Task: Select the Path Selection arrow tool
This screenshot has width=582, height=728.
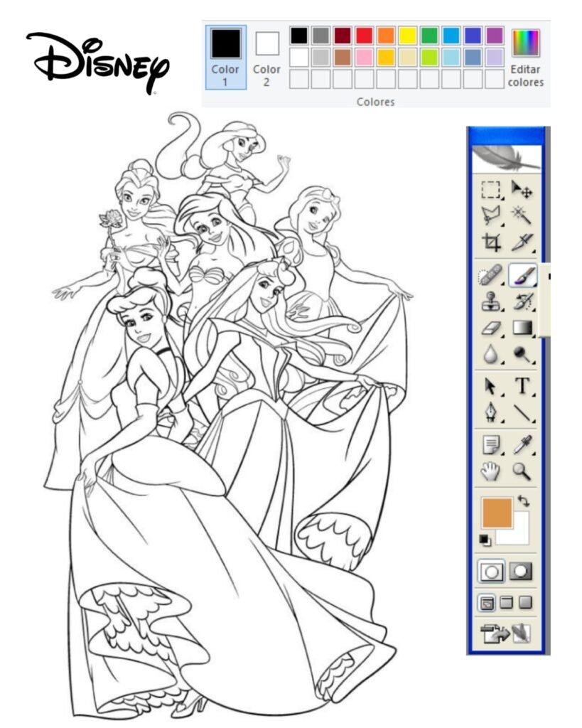Action: point(490,386)
